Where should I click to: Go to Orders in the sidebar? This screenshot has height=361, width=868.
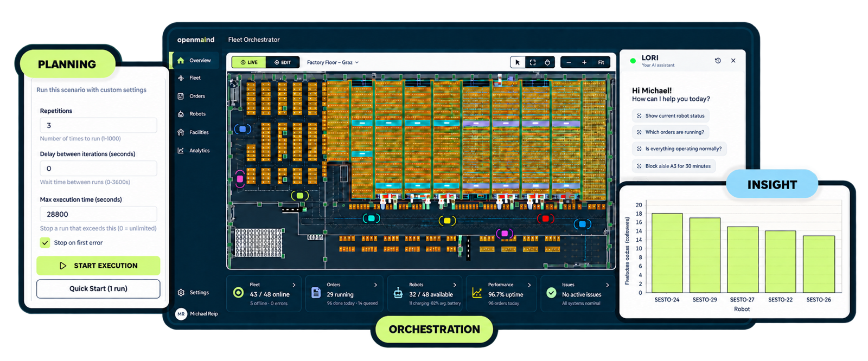(197, 96)
